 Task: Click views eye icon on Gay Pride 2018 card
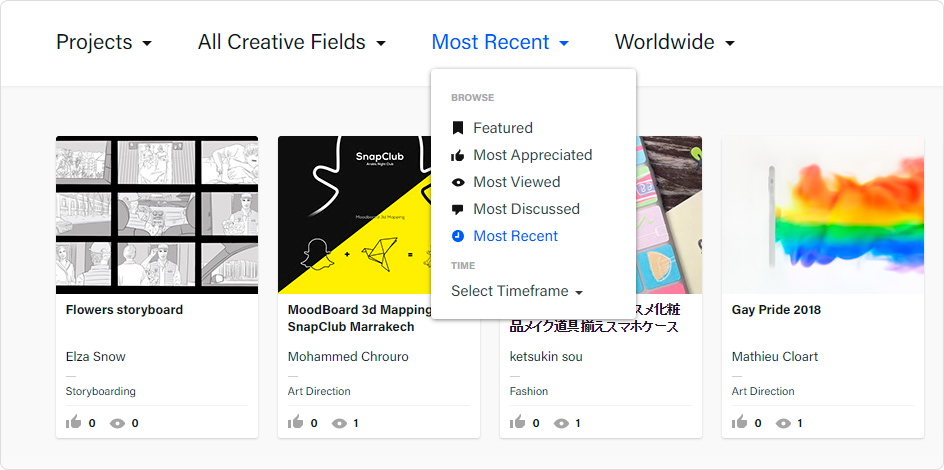pyautogui.click(x=784, y=423)
